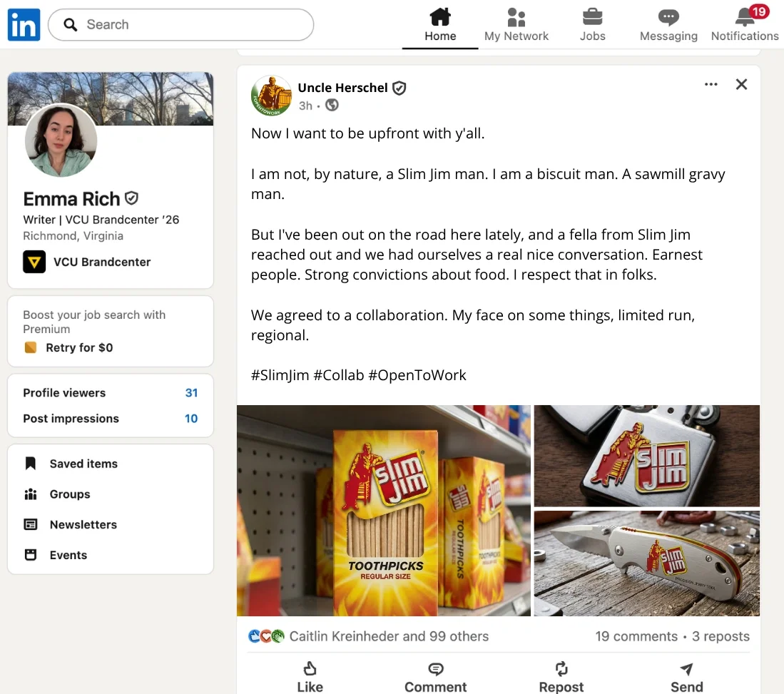Open the Messaging tab
Screen dimensions: 784x694
(668, 24)
